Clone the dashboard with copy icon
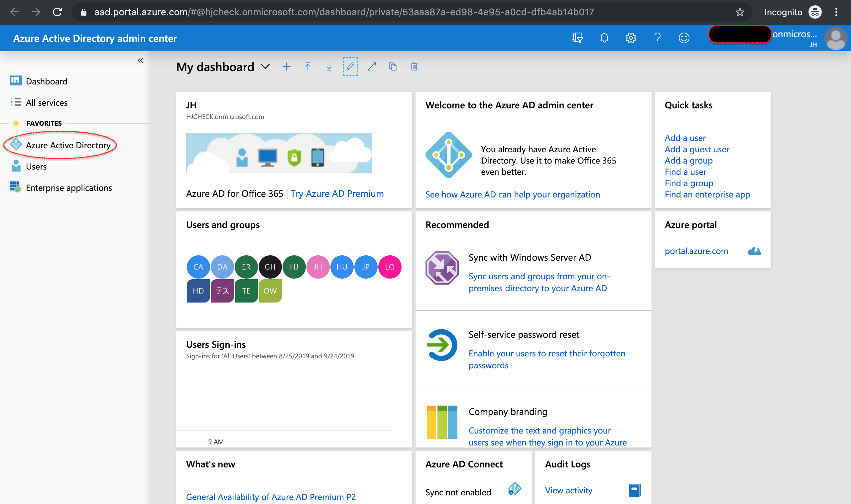The image size is (851, 504). [x=393, y=66]
